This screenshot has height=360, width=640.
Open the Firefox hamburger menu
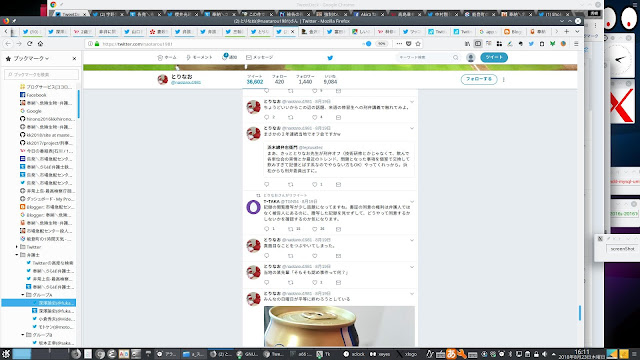click(x=576, y=44)
